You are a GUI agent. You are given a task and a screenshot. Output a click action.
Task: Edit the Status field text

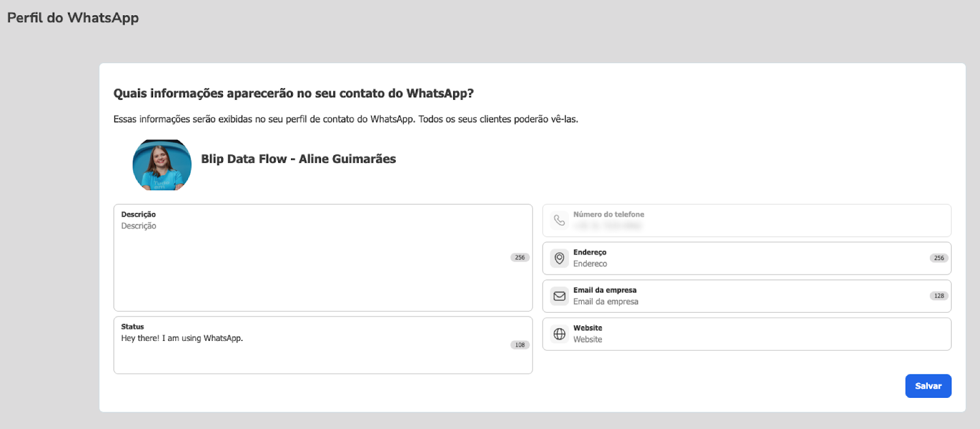(323, 345)
